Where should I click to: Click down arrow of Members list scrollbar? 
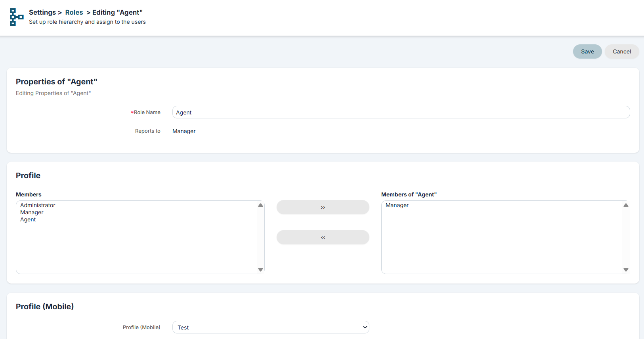(260, 269)
